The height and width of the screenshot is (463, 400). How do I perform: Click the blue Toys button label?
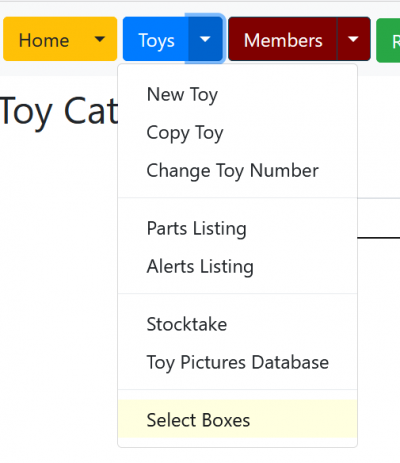156,39
